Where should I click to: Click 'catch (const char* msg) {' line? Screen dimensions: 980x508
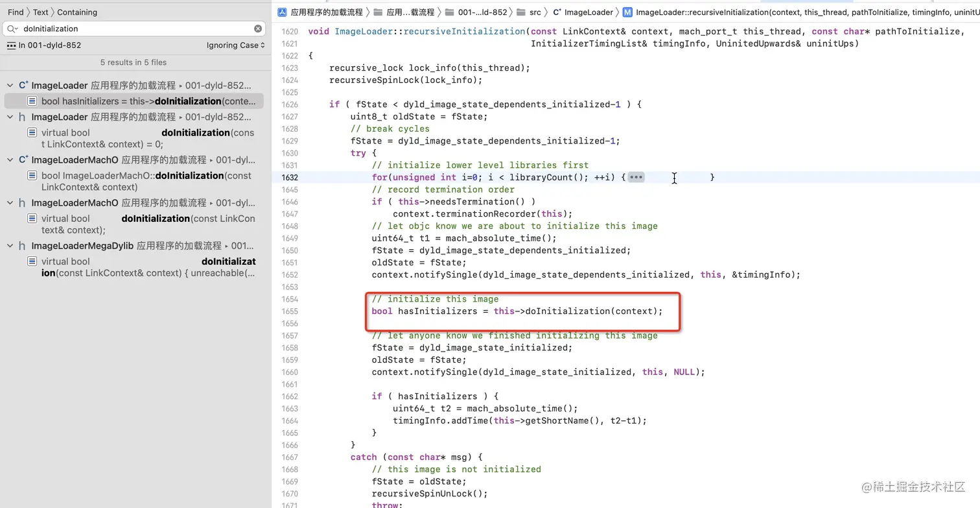tap(417, 457)
